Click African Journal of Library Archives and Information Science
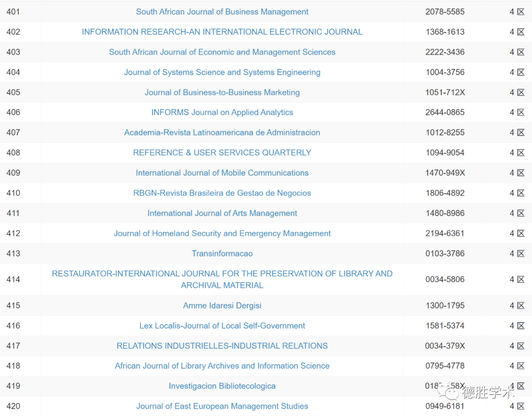 (222, 365)
